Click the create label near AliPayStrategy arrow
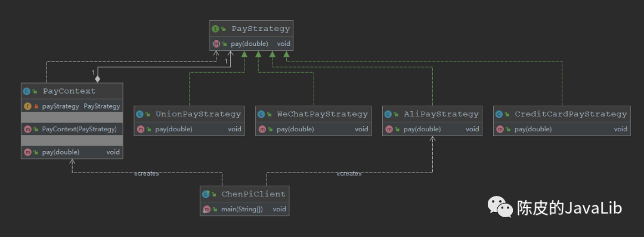 click(349, 174)
